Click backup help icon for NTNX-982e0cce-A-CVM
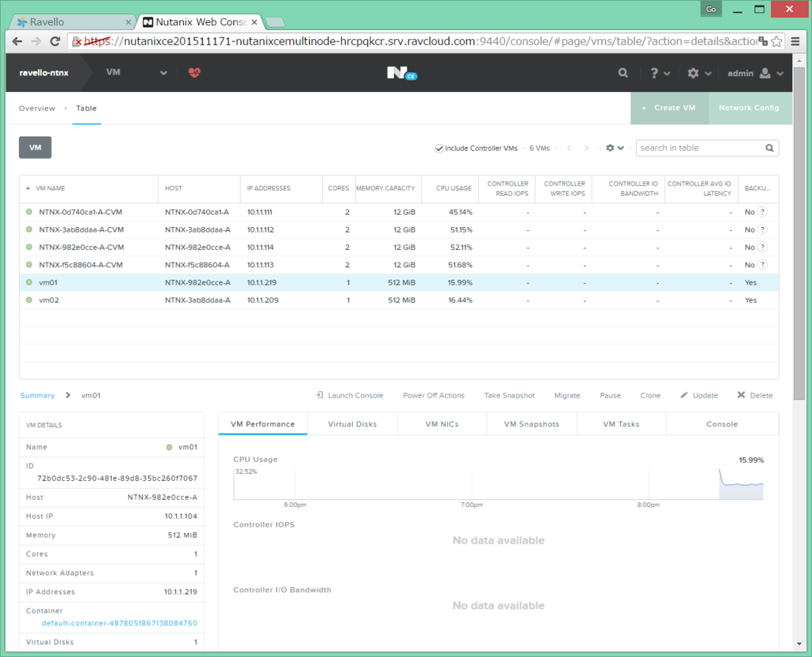Screen dimensions: 812x657 tap(762, 247)
